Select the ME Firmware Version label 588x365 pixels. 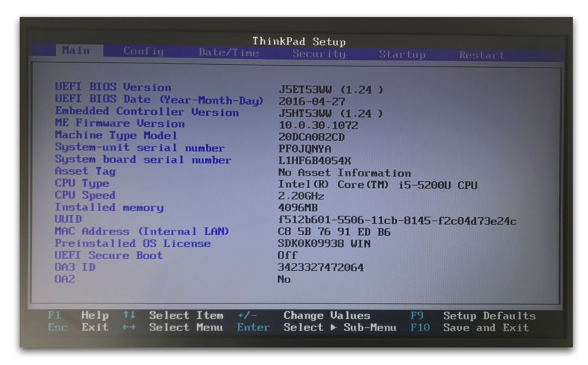tap(120, 123)
